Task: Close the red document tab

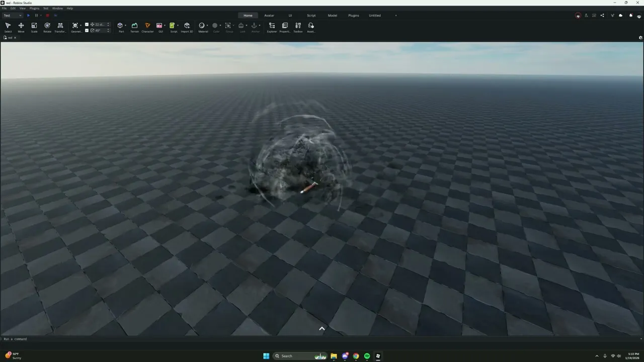Action: [x=15, y=38]
